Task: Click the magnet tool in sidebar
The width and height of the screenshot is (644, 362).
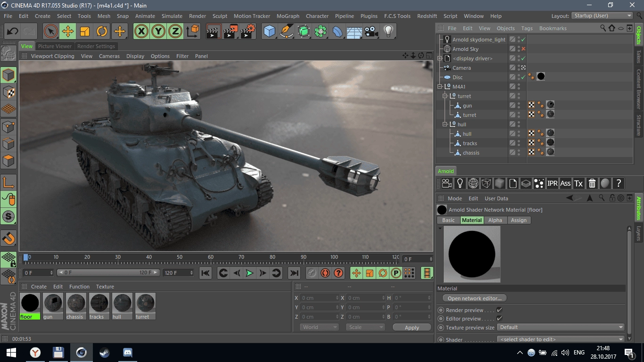Action: [8, 238]
